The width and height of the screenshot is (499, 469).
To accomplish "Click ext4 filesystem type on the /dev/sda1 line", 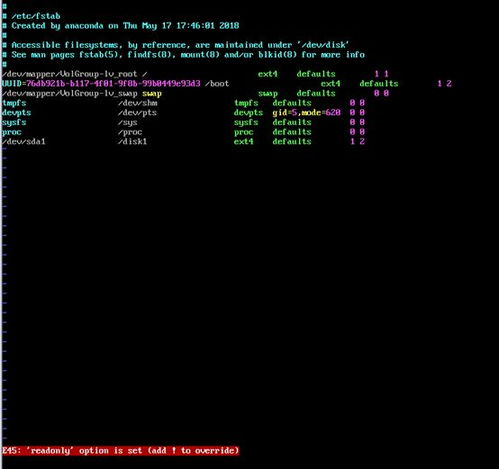I will [x=244, y=142].
